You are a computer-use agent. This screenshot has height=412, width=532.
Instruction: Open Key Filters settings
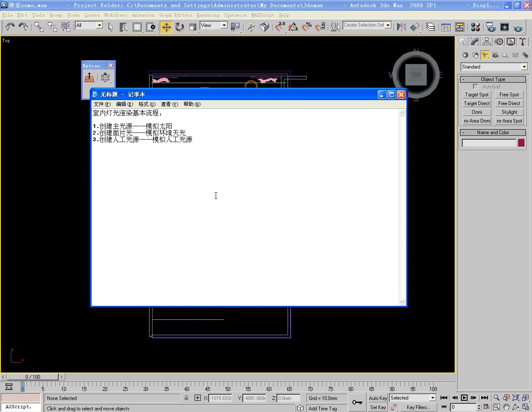click(418, 407)
